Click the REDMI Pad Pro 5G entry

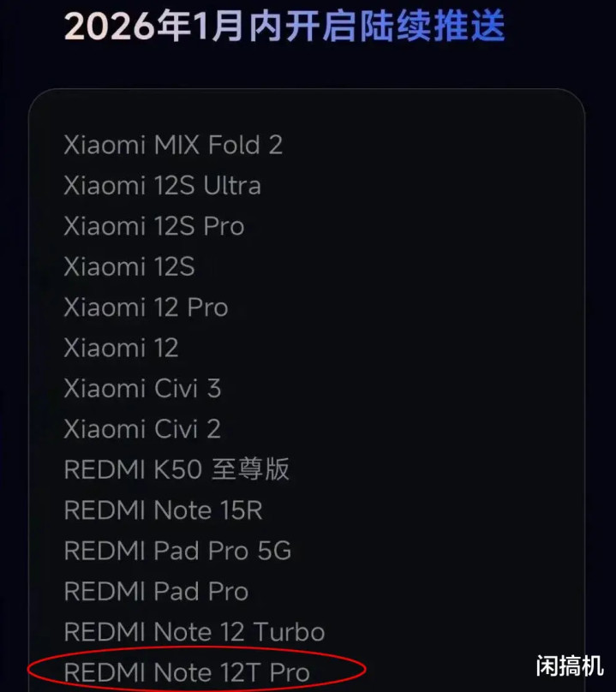177,551
